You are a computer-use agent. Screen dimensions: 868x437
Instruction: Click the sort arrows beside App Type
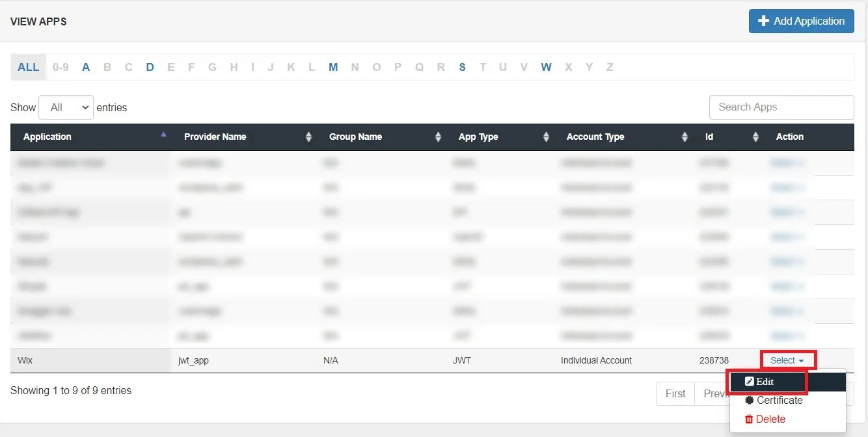tap(545, 137)
